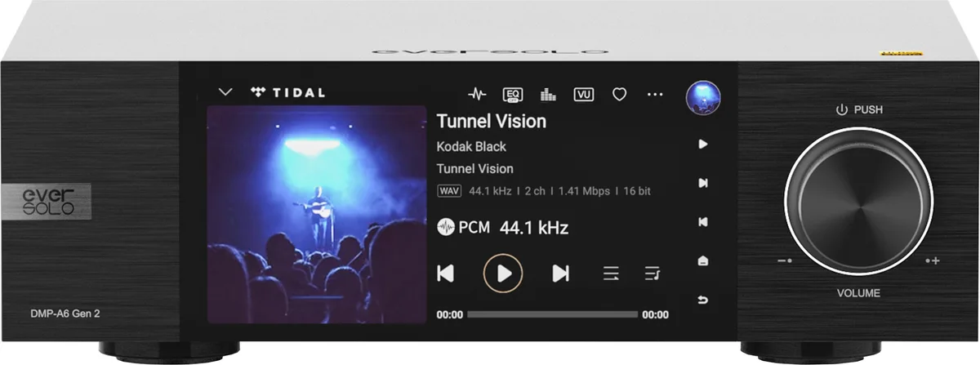The image size is (980, 365).
Task: Collapse the player with the down chevron
Action: coord(225,92)
